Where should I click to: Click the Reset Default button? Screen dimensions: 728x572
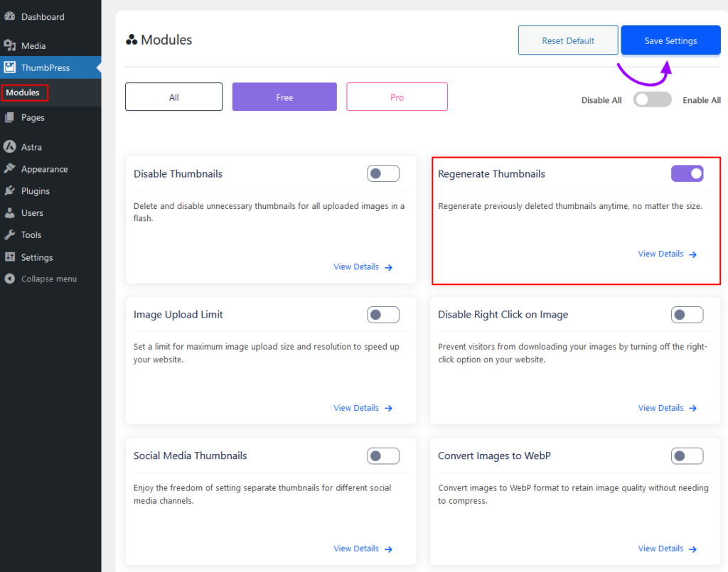[568, 41]
